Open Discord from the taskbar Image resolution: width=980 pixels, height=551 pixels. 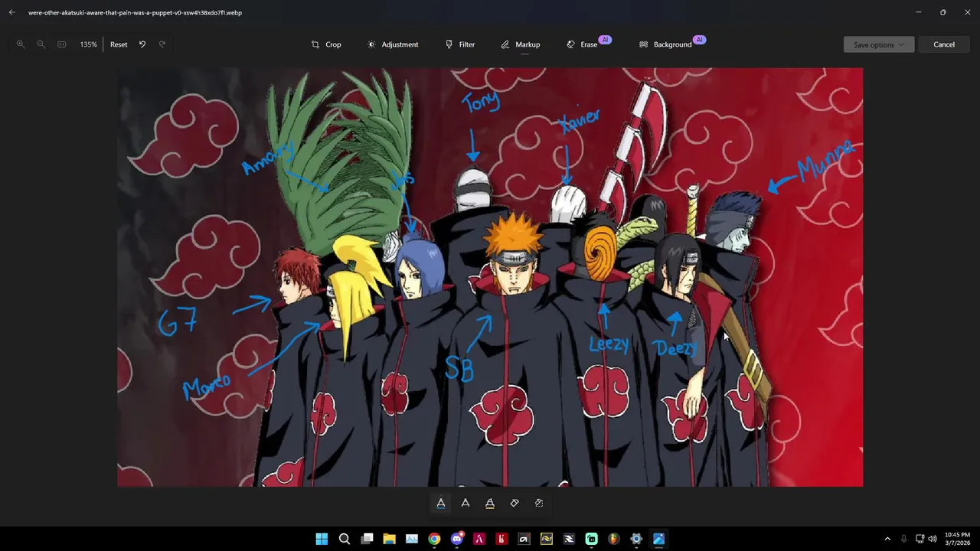click(457, 539)
